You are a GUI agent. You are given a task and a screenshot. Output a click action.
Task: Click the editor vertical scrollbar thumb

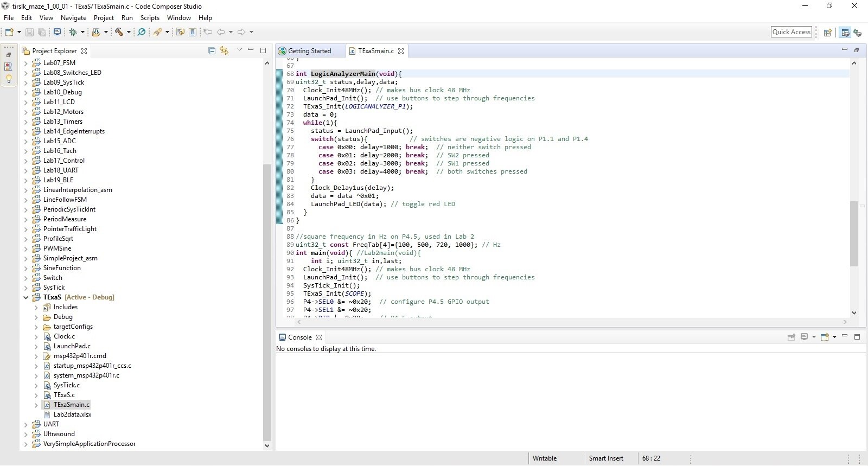click(x=853, y=233)
